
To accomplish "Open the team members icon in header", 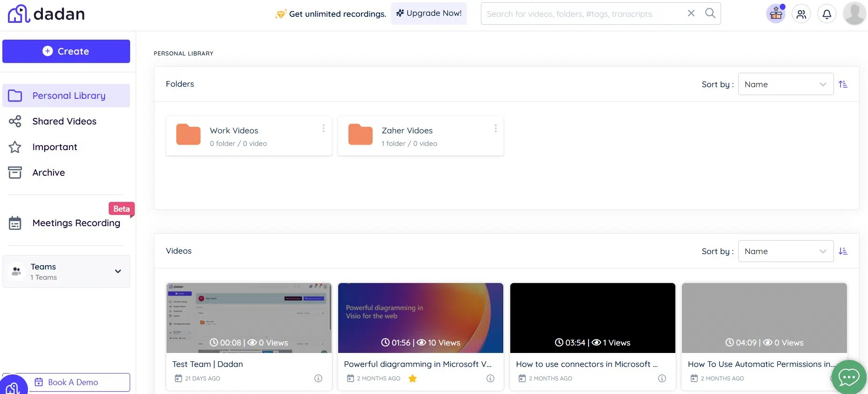I will click(801, 14).
